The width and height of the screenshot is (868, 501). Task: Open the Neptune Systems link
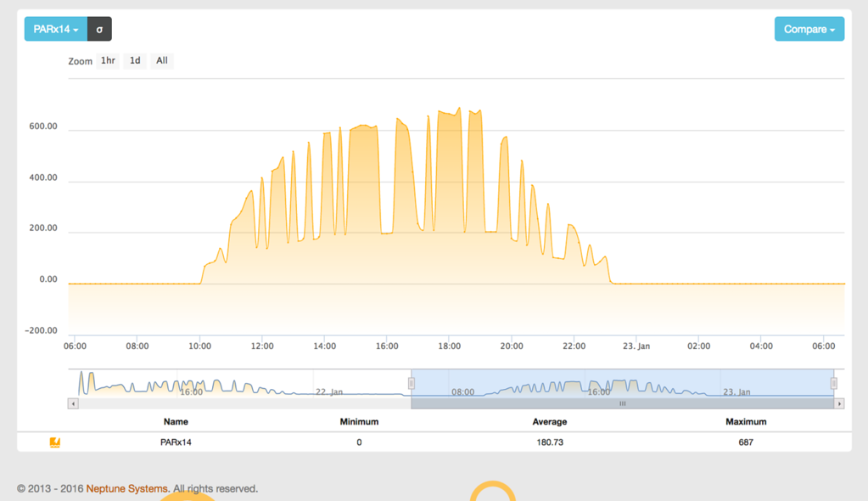(x=126, y=489)
